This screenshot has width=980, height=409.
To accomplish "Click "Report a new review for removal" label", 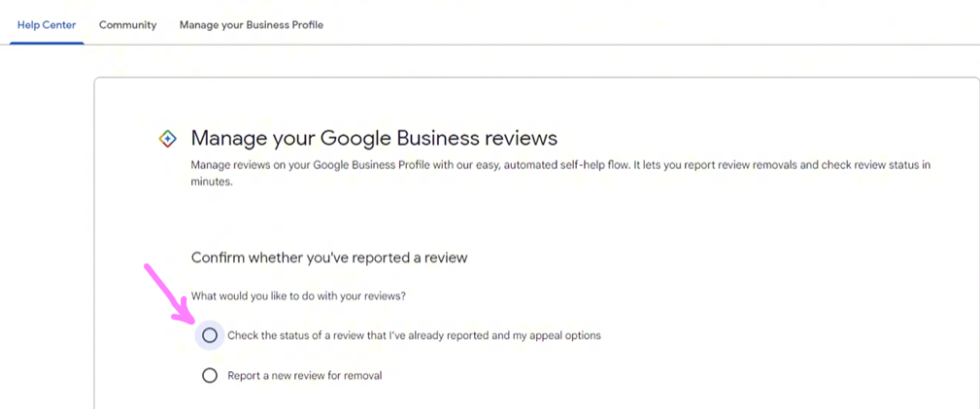I will (x=304, y=375).
